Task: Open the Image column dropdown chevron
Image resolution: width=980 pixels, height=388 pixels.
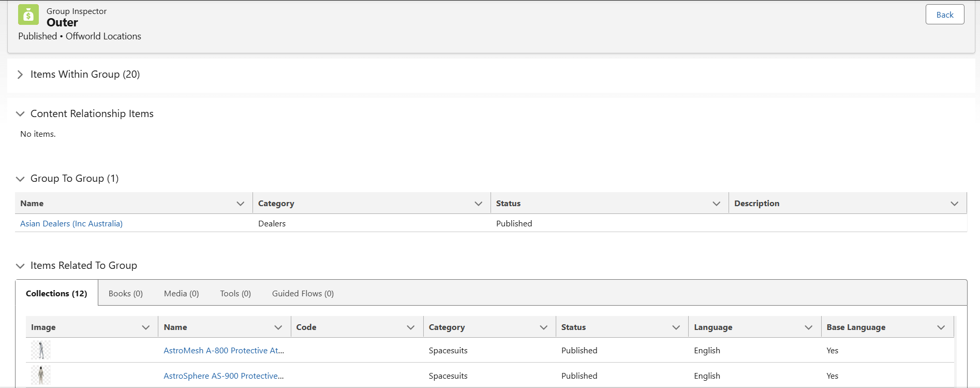Action: coord(145,327)
